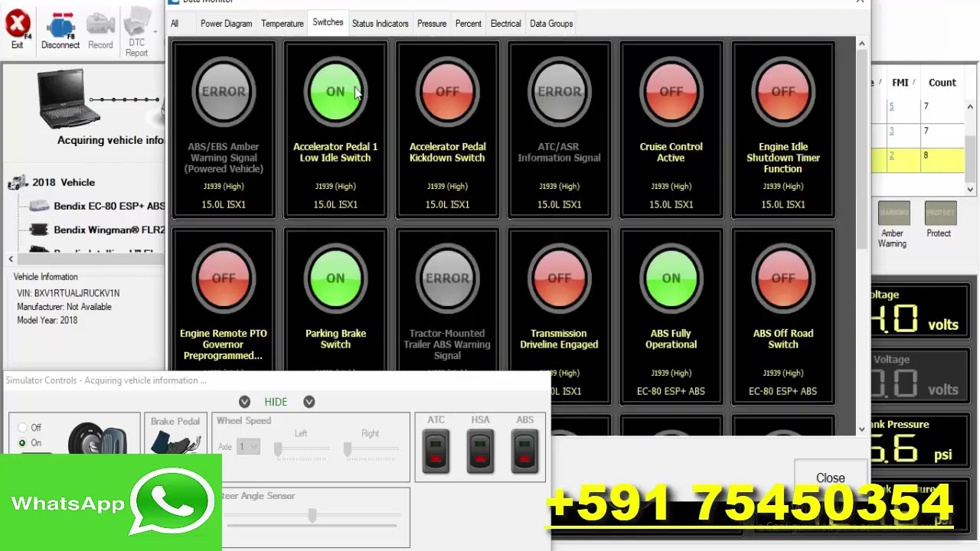The width and height of the screenshot is (980, 551).
Task: Collapse simulator with right HIDE chevron
Action: [x=309, y=402]
